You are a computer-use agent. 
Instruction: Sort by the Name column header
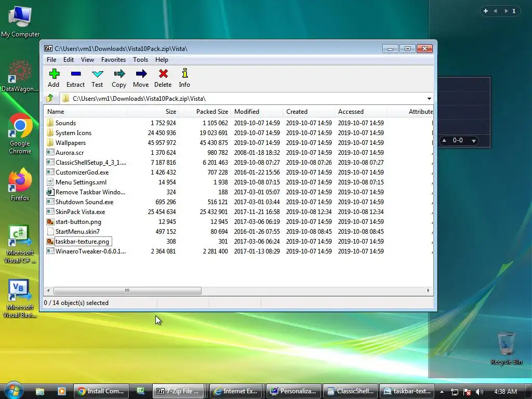pyautogui.click(x=86, y=112)
